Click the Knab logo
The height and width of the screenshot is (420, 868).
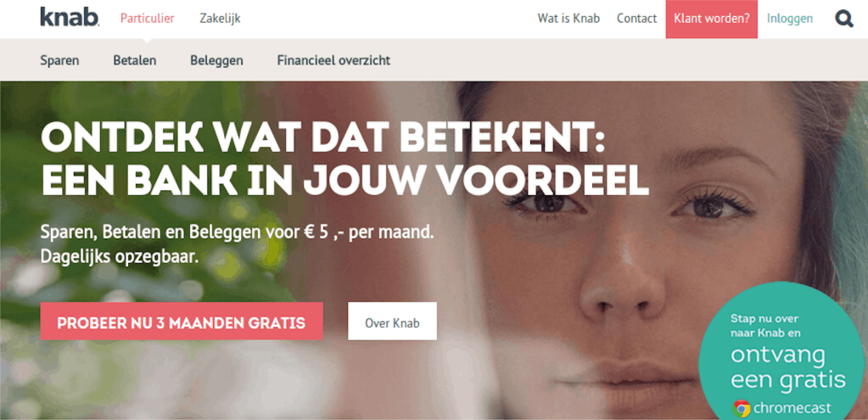(x=70, y=17)
